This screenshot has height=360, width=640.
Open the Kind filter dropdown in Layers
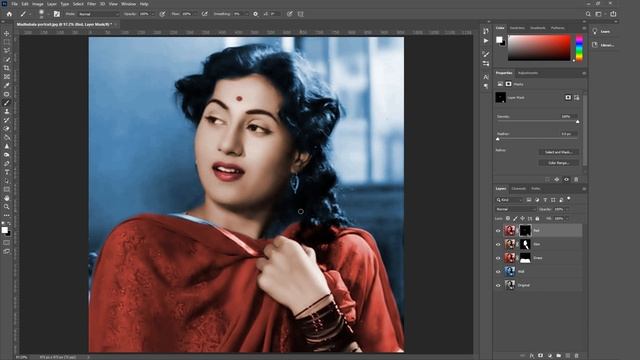point(509,200)
